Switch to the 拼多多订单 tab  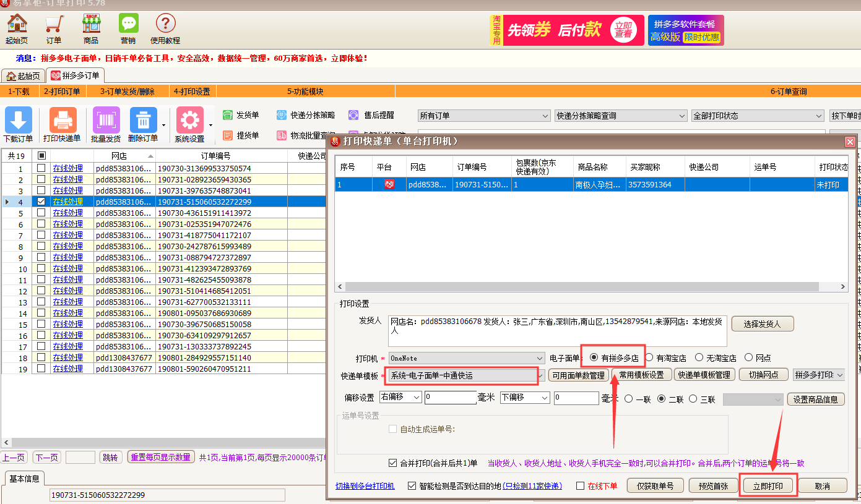tap(75, 75)
